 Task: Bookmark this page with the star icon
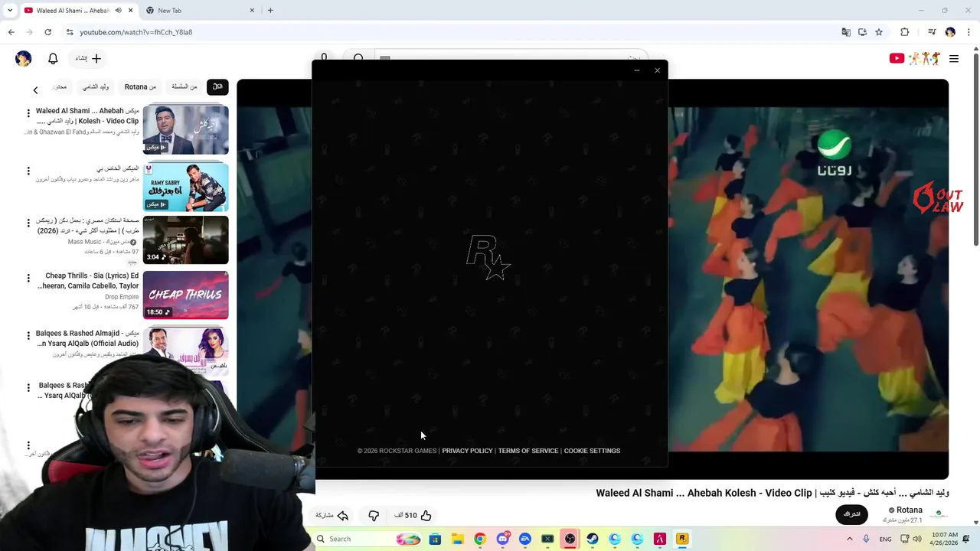tap(879, 32)
